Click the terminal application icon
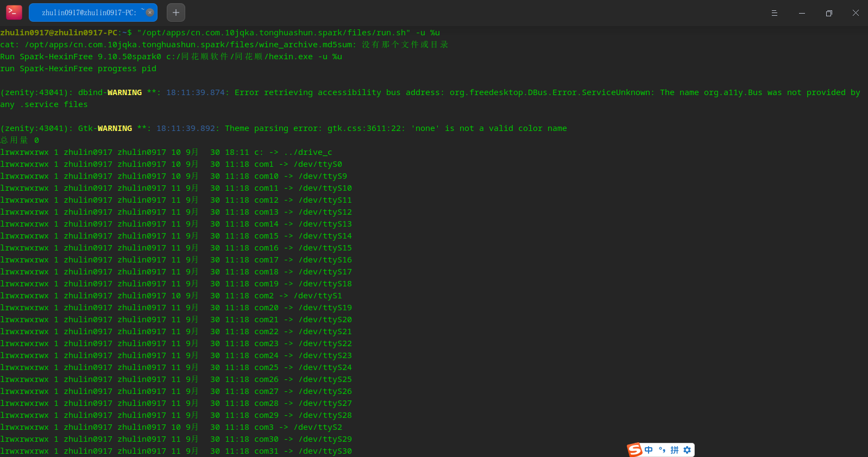The image size is (868, 457). pyautogui.click(x=14, y=12)
